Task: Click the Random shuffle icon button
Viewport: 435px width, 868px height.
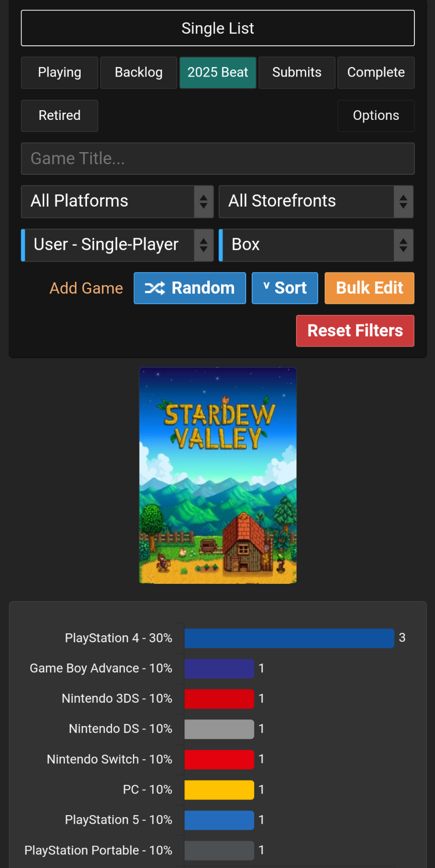Action: pyautogui.click(x=190, y=288)
